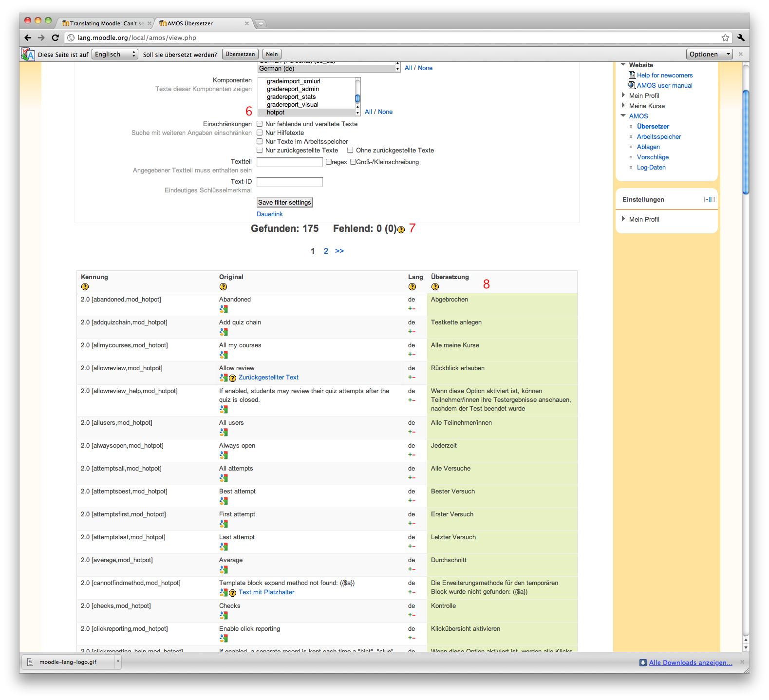Viewport: 769px width, 700px height.
Task: Open the Optionen dropdown in translate bar
Action: [710, 54]
